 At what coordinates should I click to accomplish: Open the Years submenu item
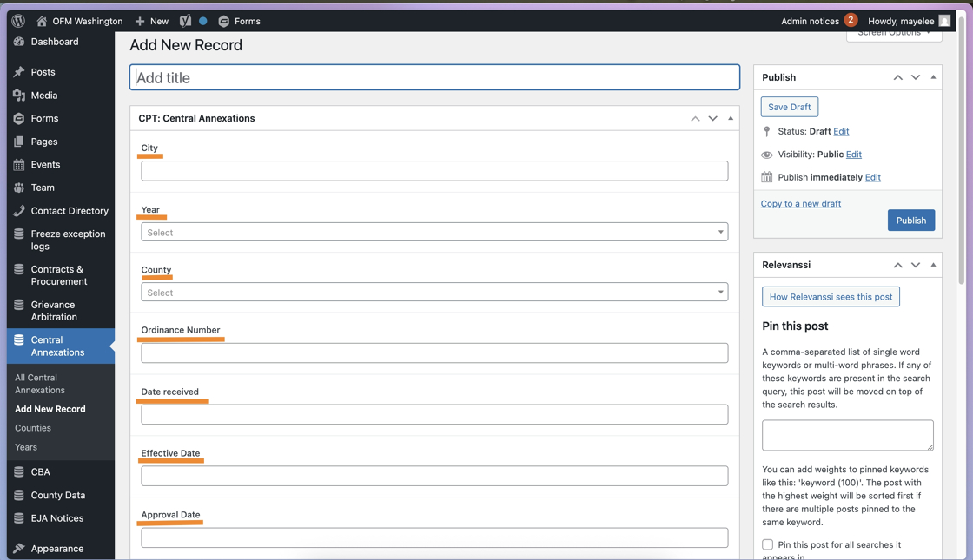tap(26, 447)
